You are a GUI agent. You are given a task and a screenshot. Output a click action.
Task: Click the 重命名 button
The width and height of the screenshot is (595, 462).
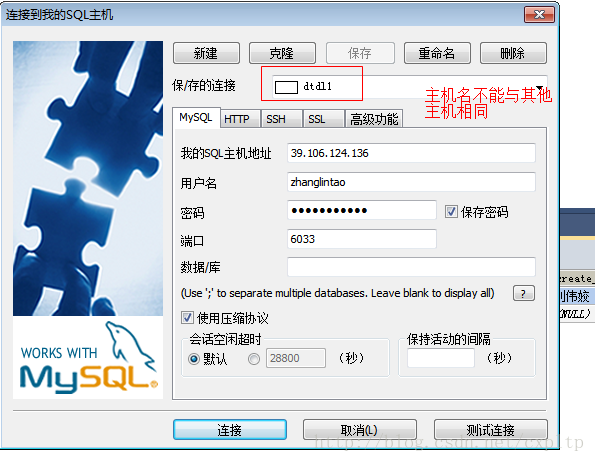pyautogui.click(x=437, y=53)
